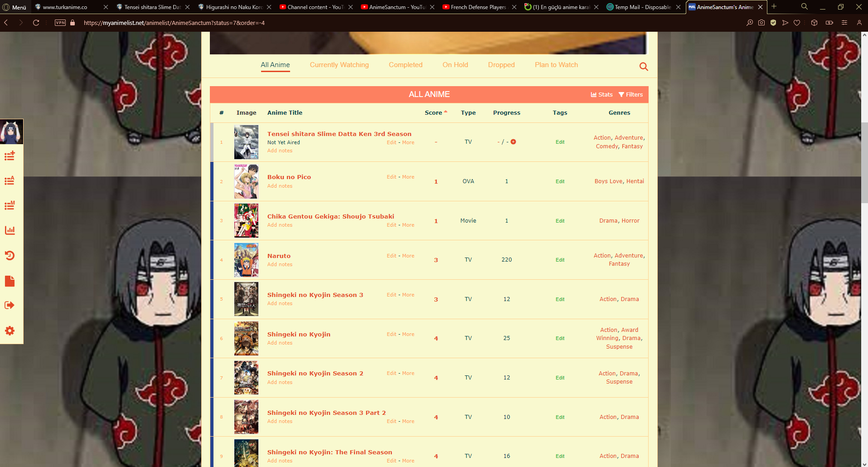Open the browser profile person icon
The height and width of the screenshot is (467, 868).
click(x=859, y=23)
